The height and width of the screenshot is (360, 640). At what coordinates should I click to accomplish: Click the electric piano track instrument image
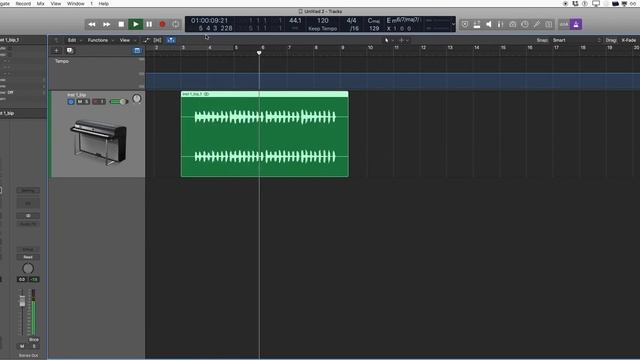point(98,142)
